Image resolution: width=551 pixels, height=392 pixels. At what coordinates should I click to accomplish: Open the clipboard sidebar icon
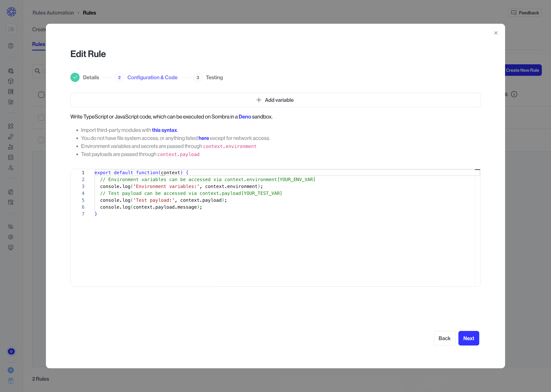click(x=11, y=46)
